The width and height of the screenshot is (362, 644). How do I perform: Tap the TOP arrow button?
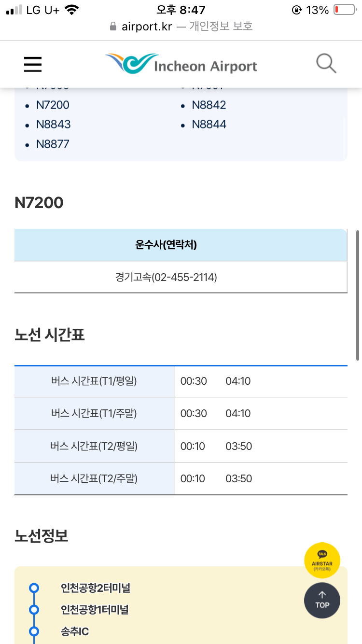322,601
